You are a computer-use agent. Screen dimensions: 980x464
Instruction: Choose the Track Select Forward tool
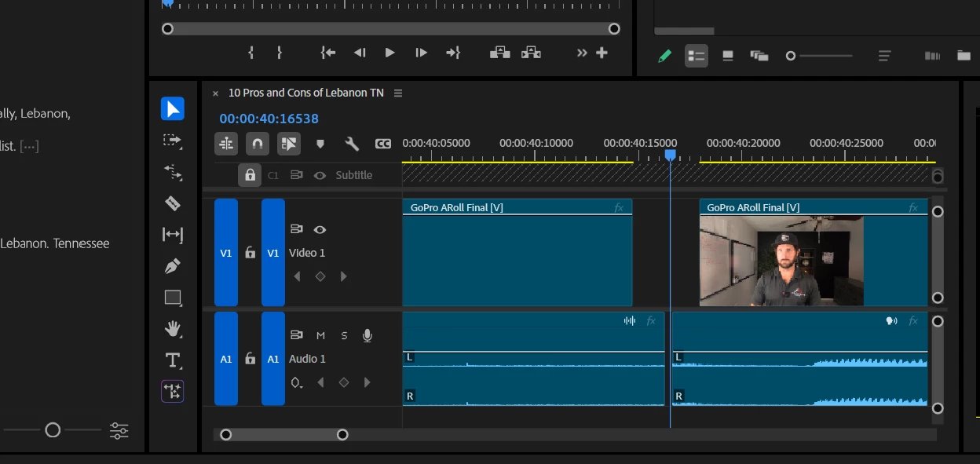173,141
